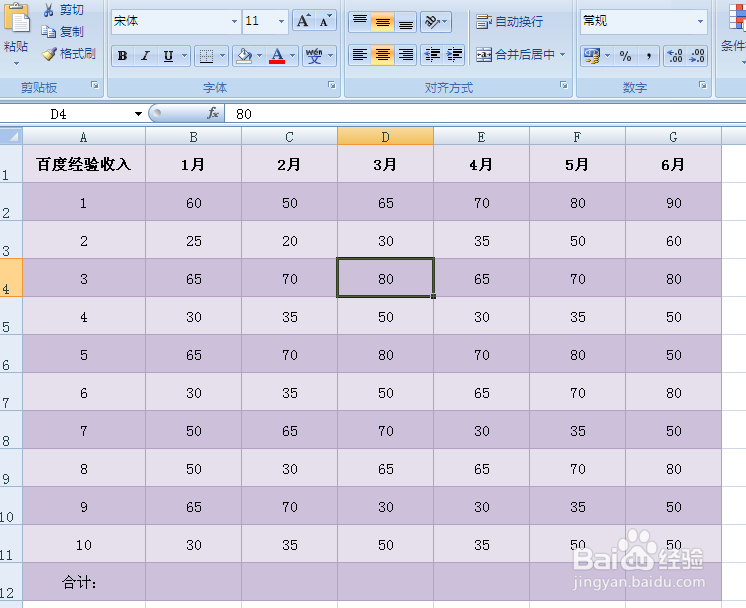Select column A header
The image size is (746, 608).
click(x=84, y=137)
